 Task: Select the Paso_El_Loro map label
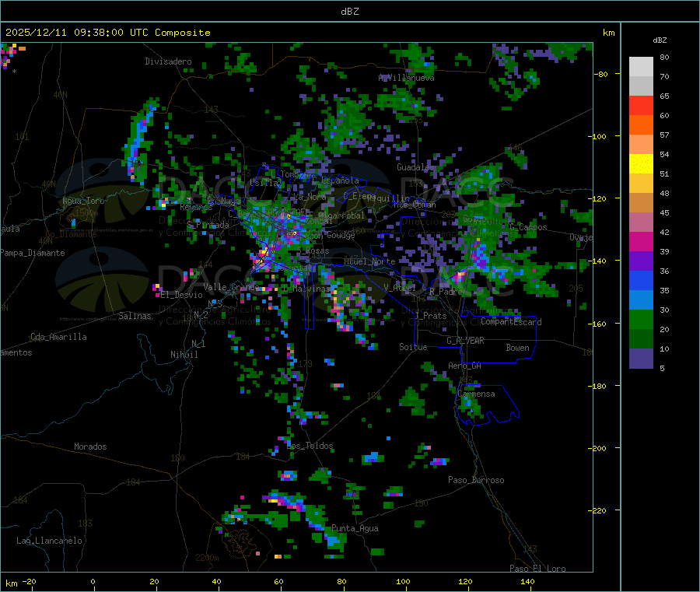[537, 569]
